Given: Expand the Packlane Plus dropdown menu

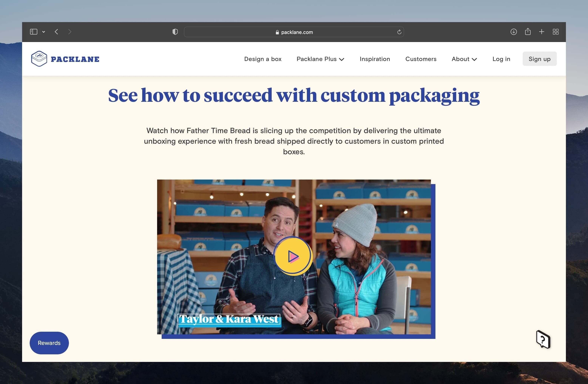Looking at the screenshot, I should coord(321,59).
